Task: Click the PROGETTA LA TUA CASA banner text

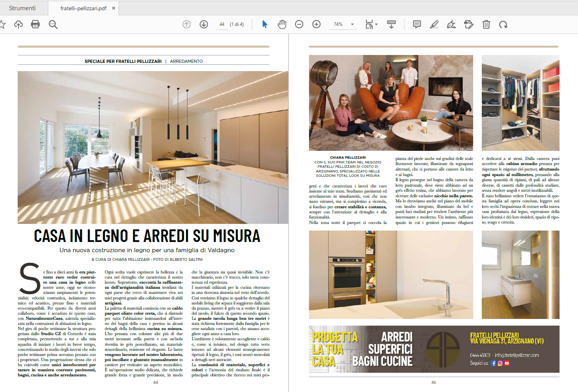Action: 335,349
